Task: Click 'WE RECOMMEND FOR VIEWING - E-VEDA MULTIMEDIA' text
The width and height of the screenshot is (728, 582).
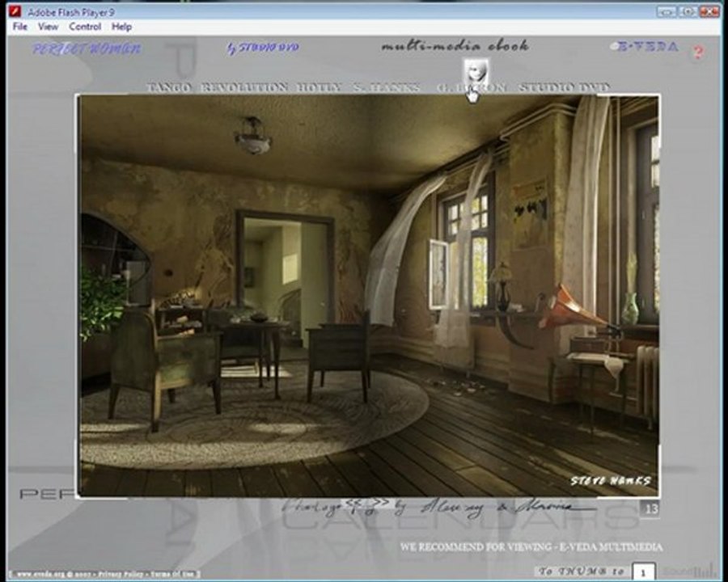Action: [531, 547]
